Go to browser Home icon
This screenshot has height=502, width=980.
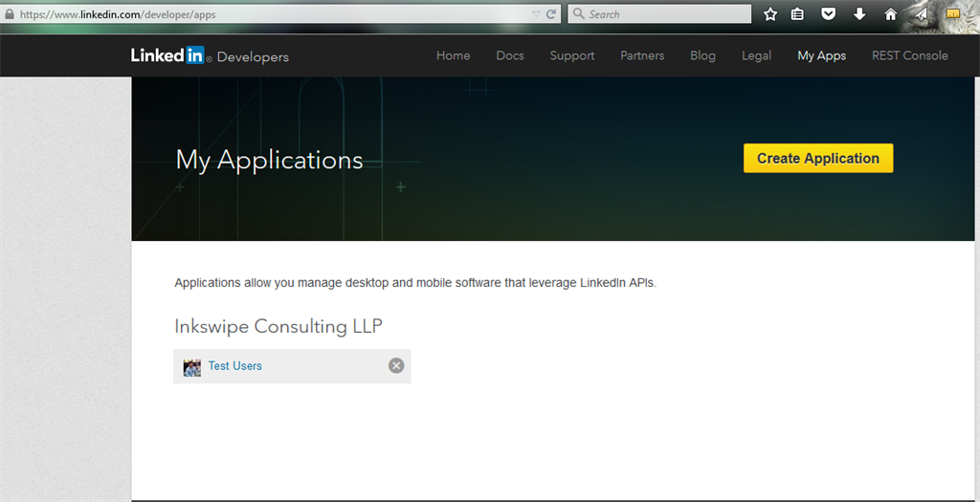890,14
